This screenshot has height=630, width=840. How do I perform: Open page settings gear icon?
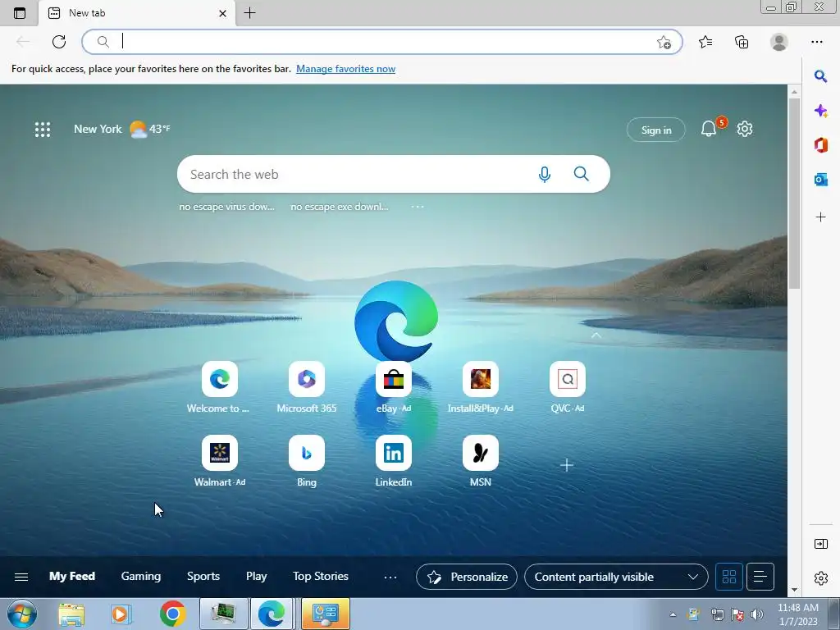(x=745, y=129)
